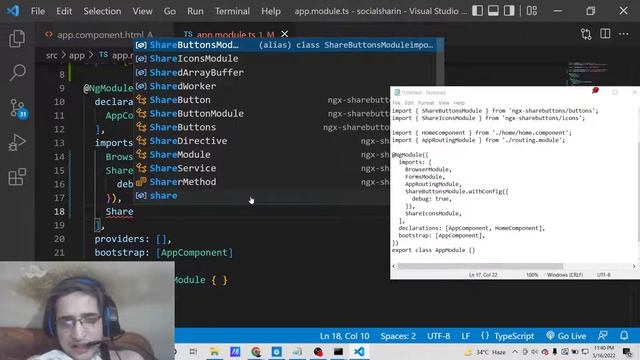Image resolution: width=640 pixels, height=360 pixels.
Task: Open the Explorer view in activity bar
Action: click(x=17, y=38)
